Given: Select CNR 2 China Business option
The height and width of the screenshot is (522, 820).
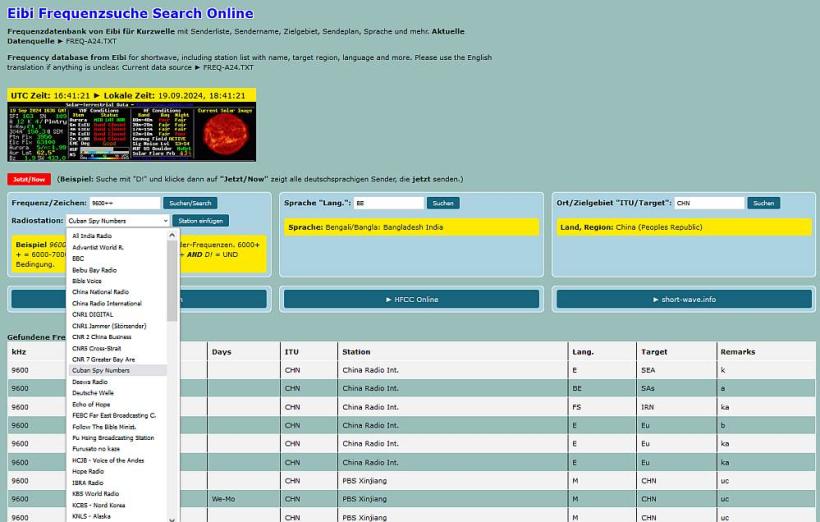Looking at the screenshot, I should coord(118,337).
